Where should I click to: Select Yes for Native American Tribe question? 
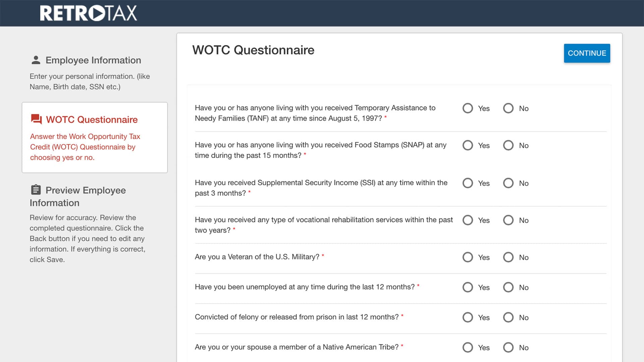[x=468, y=347]
